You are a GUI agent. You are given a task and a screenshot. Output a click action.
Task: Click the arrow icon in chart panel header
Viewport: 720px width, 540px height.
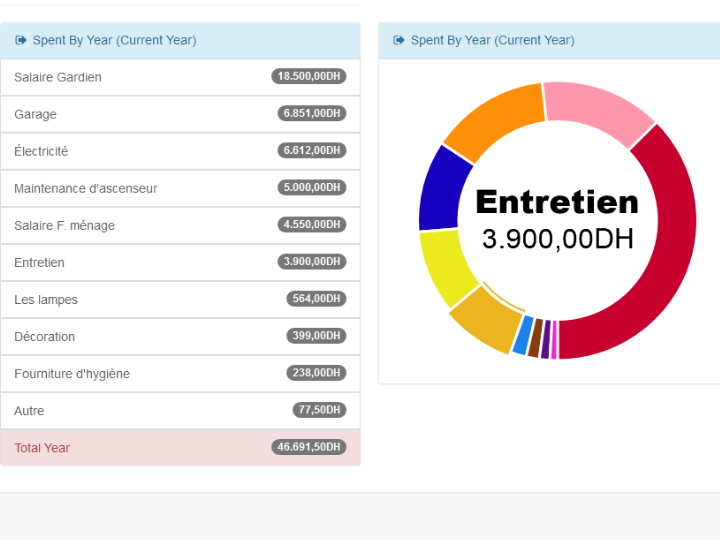(x=399, y=41)
